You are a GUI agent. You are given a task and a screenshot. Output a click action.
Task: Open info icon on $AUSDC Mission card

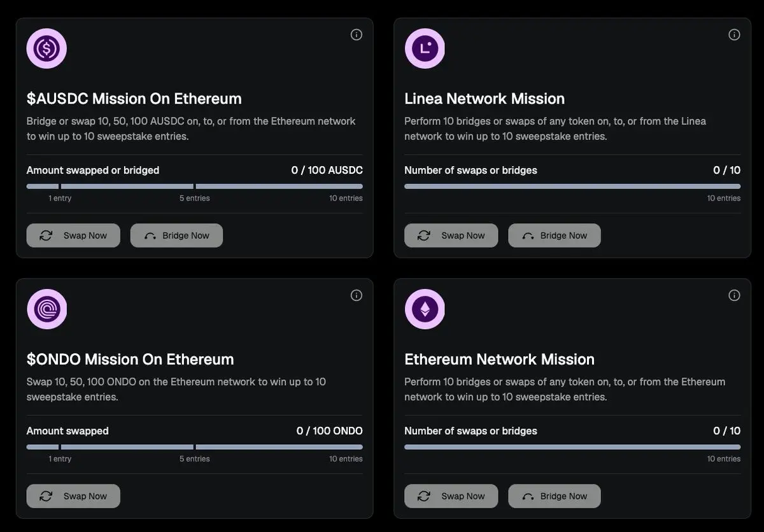(x=357, y=35)
